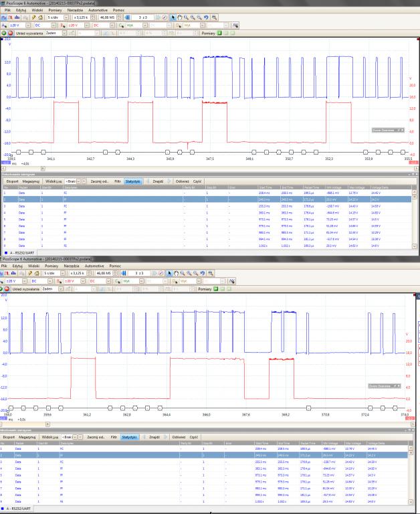Click Filtr in top decoding panel
This screenshot has width=420, height=514.
click(x=118, y=181)
